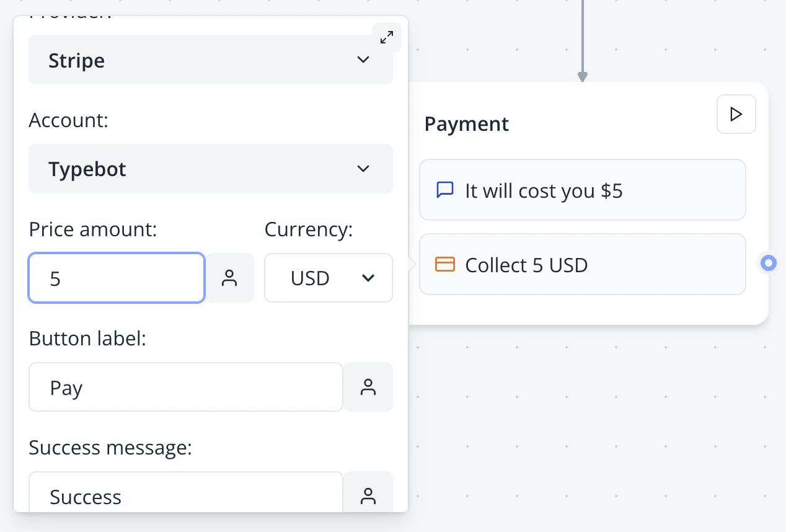786x532 pixels.
Task: Click the variable icon beside Price amount
Action: 230,278
